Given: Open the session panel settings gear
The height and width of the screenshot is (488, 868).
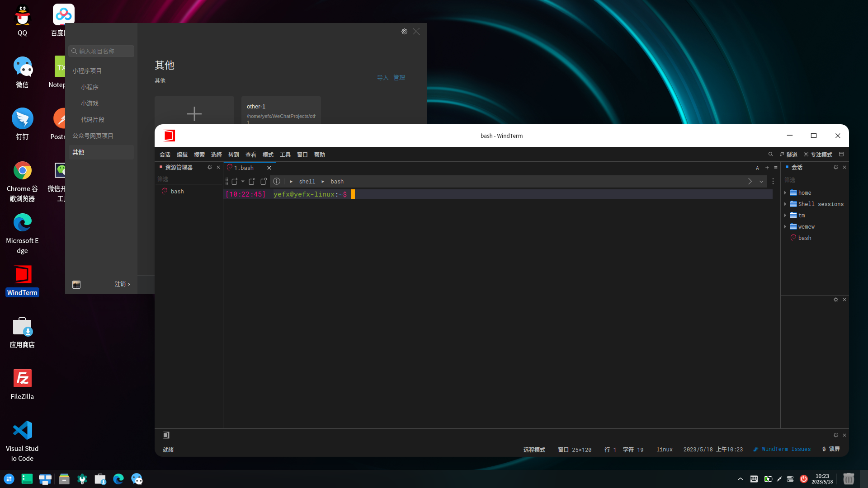Looking at the screenshot, I should click(835, 167).
